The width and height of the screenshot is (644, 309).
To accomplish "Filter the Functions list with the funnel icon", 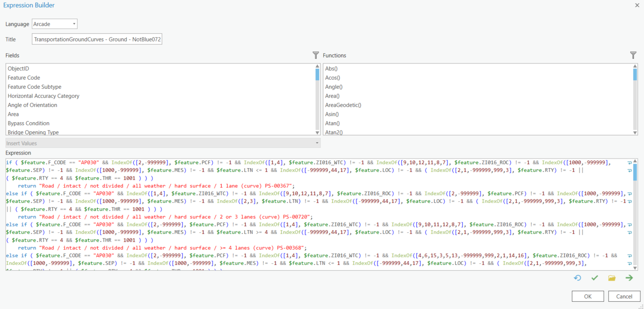I will tap(633, 55).
